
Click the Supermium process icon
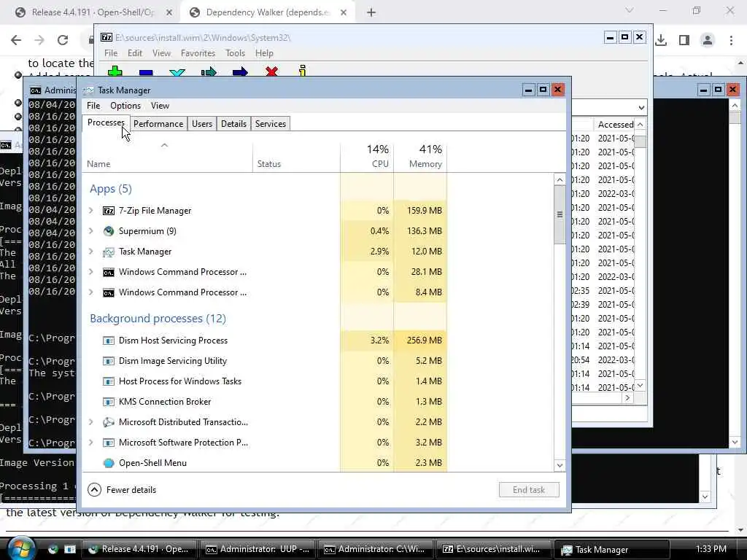point(109,231)
